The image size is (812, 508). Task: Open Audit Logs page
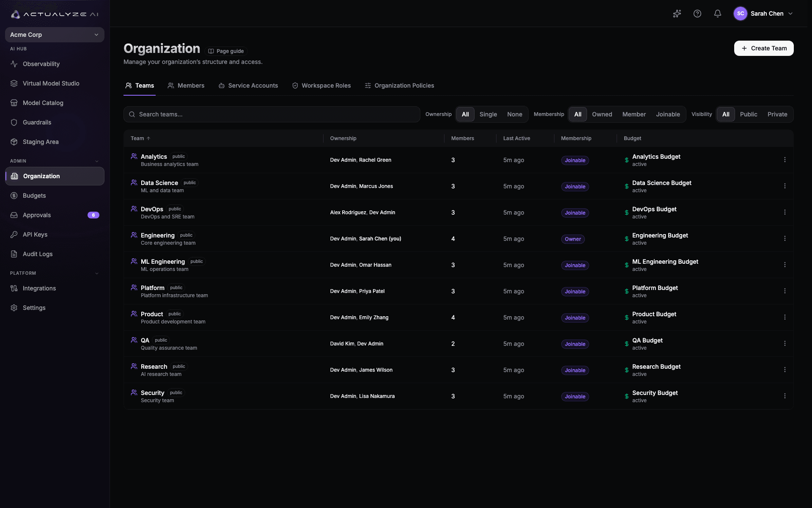[55, 254]
